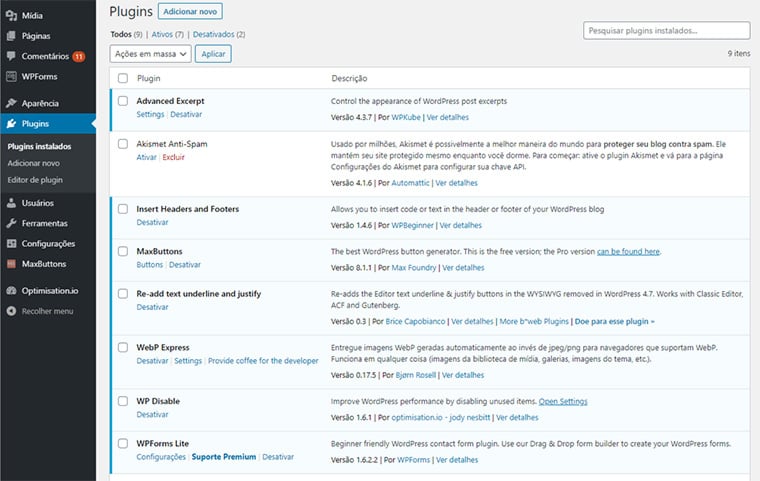Open the Mídia menu icon in sidebar
The image size is (760, 481).
pos(11,16)
